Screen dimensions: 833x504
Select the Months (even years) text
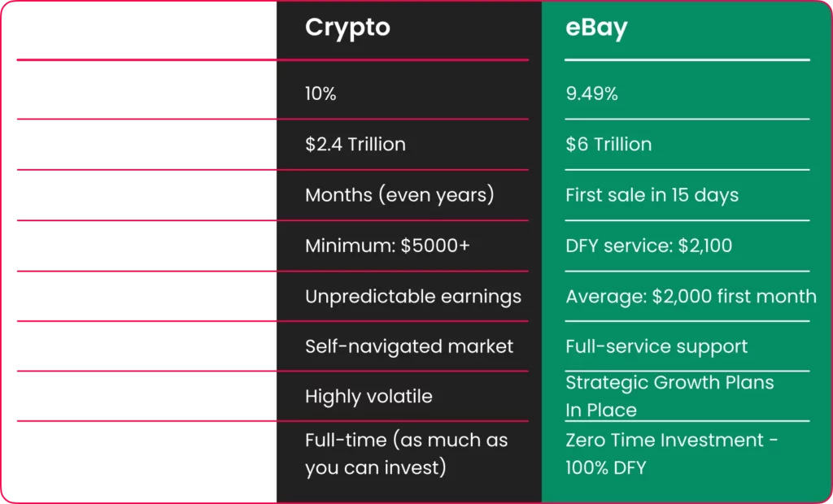tap(399, 195)
